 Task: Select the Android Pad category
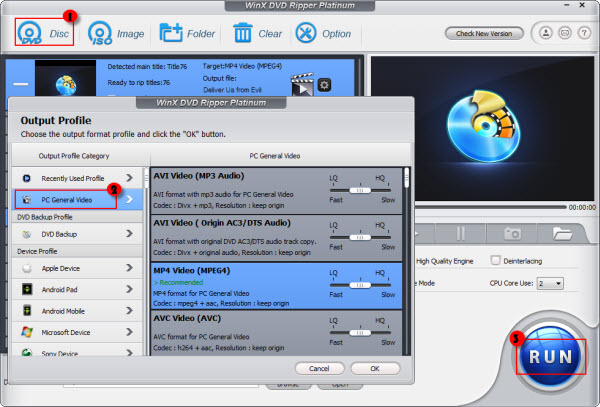coord(77,290)
